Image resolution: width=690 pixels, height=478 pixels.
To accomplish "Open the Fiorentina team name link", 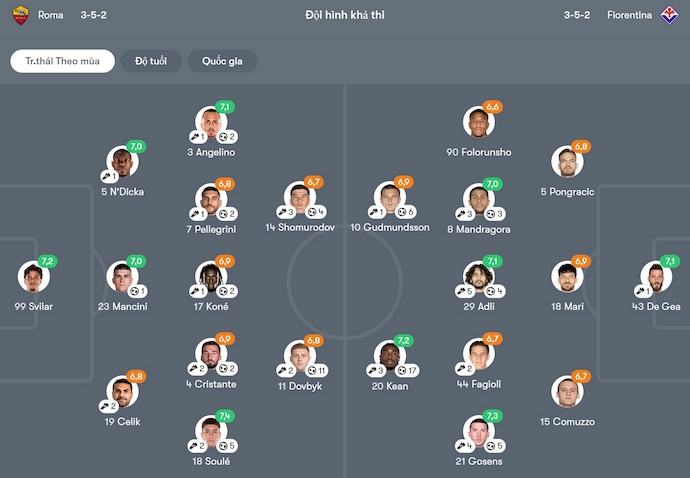I will 629,15.
